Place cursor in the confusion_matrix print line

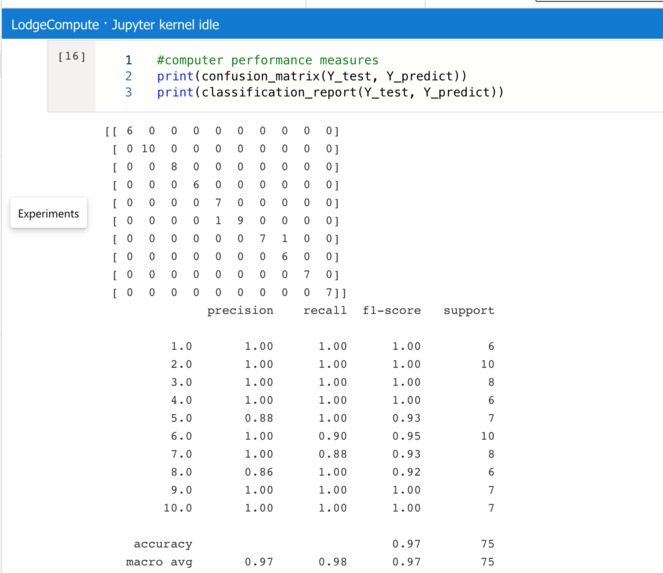312,76
